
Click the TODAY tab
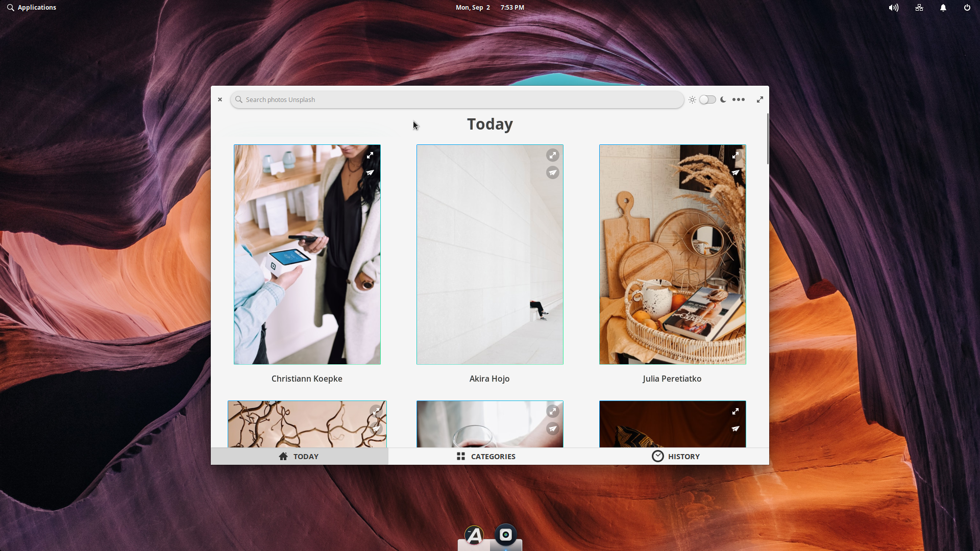click(298, 456)
